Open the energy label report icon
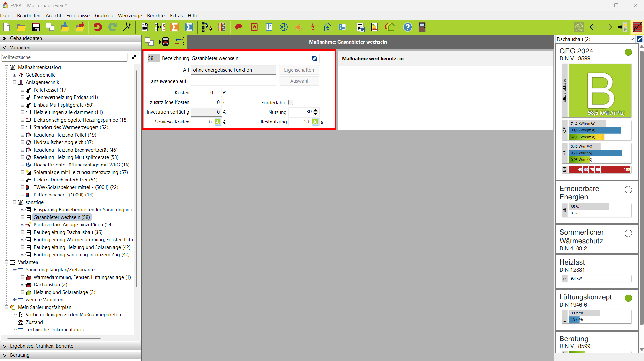Image resolution: width=644 pixels, height=361 pixels. [x=375, y=27]
